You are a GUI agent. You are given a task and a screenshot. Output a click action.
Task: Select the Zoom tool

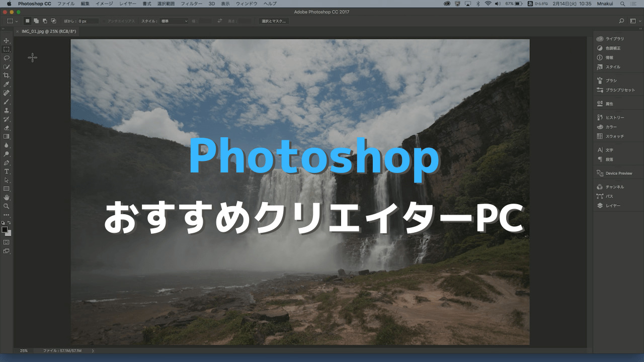(x=7, y=206)
